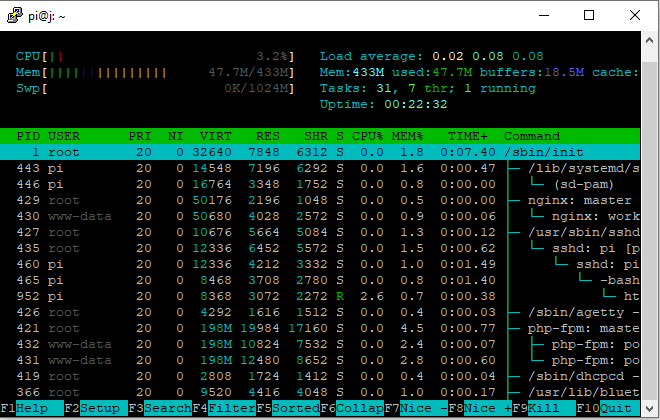The height and width of the screenshot is (420, 660).
Task: Collapse tree with F6 Collap button
Action: [x=352, y=408]
